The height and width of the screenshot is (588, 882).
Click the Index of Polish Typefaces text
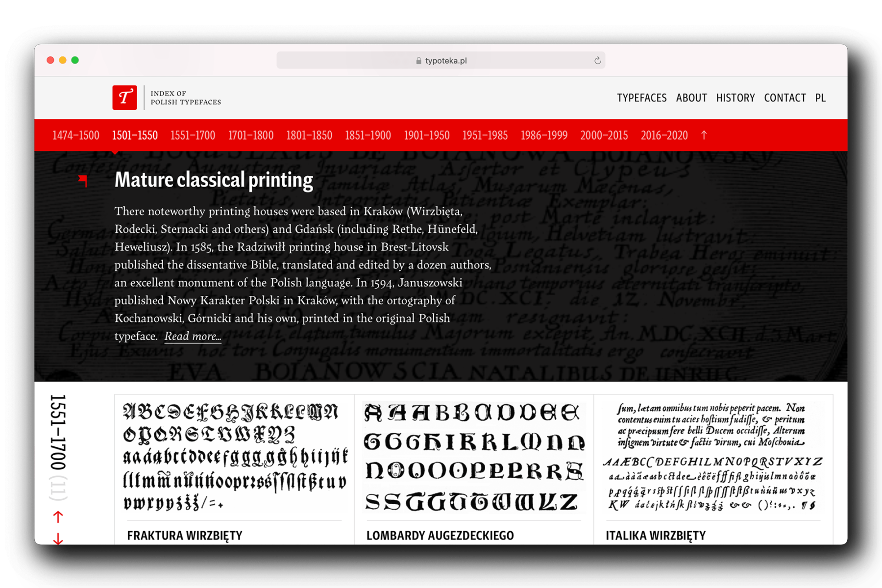[186, 98]
